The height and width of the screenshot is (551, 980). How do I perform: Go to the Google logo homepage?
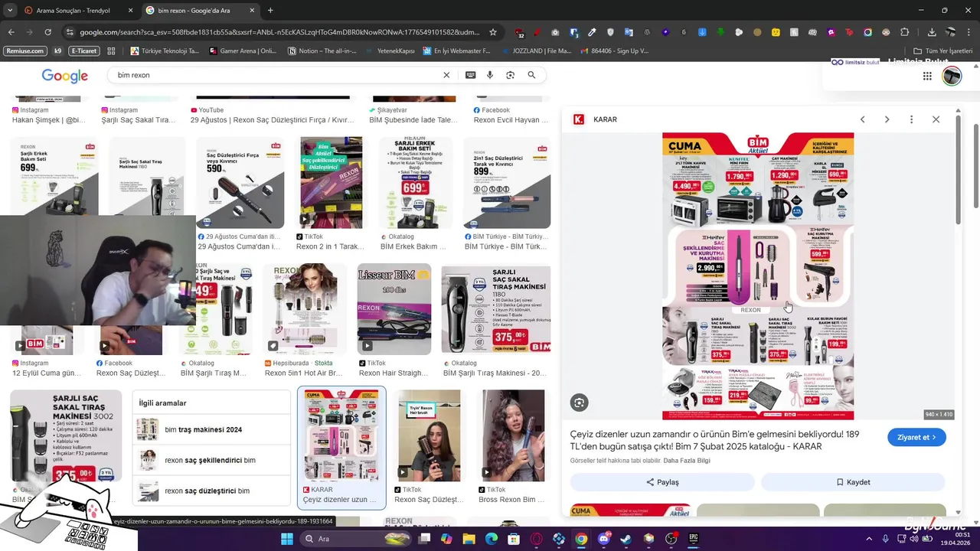64,76
